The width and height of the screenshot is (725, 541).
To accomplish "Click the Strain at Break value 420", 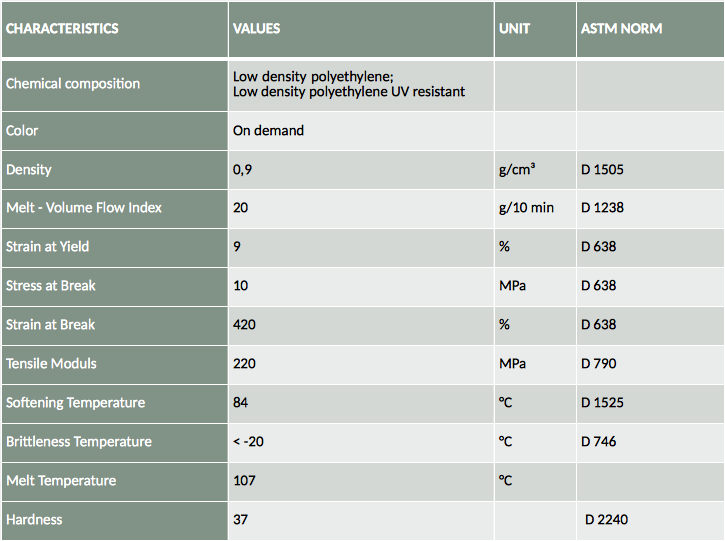I will coord(244,325).
